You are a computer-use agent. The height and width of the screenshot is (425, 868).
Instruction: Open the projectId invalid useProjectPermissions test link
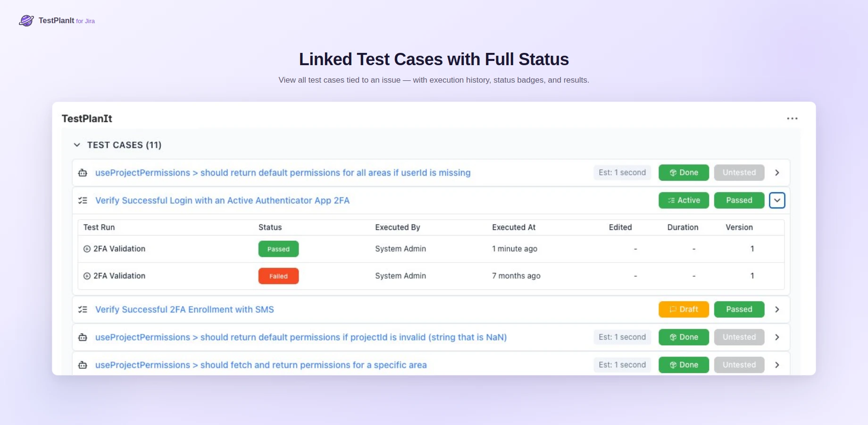(x=301, y=337)
